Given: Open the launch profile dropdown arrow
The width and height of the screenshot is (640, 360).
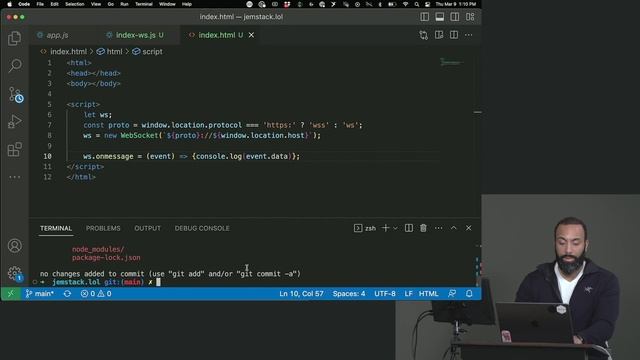Looking at the screenshot, I should coord(395,228).
